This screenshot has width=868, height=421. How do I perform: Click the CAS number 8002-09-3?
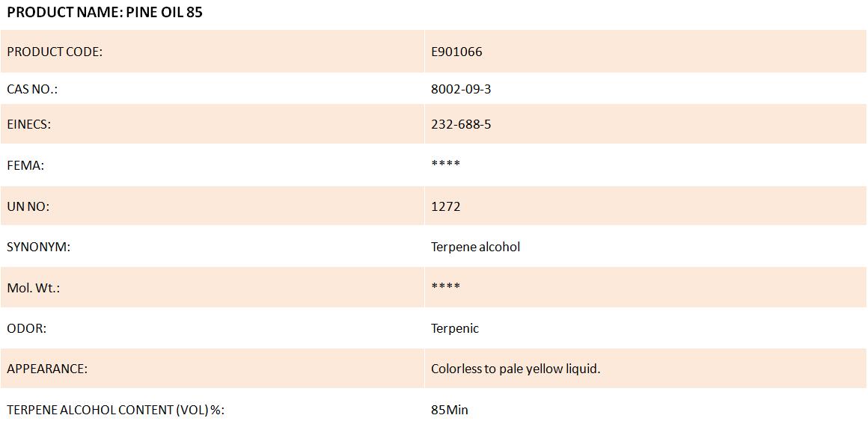click(461, 89)
